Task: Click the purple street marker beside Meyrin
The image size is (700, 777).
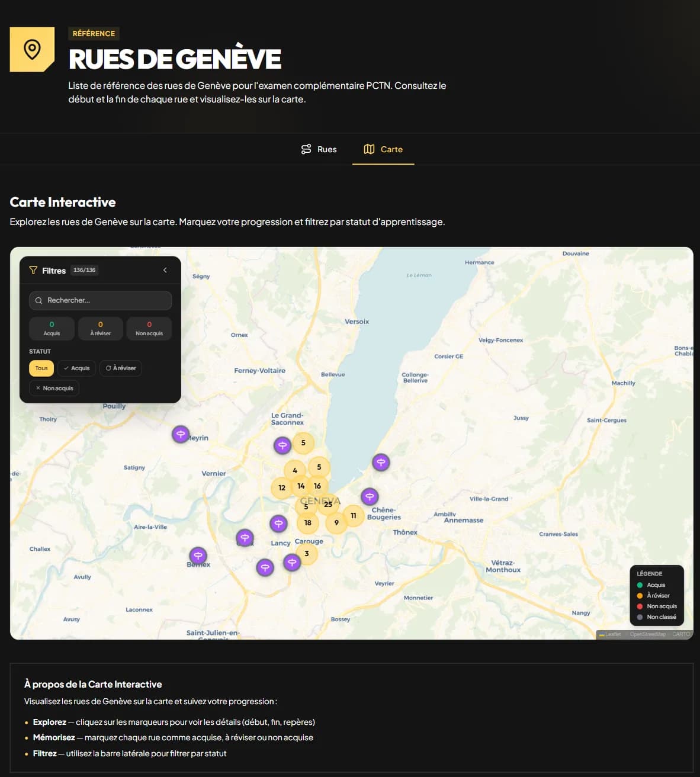Action: (181, 434)
